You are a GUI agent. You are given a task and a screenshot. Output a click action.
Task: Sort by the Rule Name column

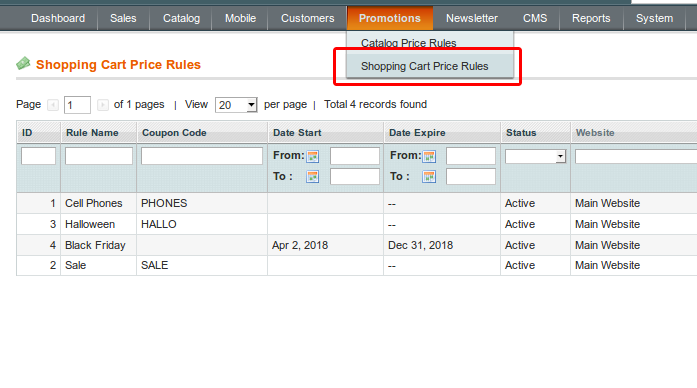[92, 133]
